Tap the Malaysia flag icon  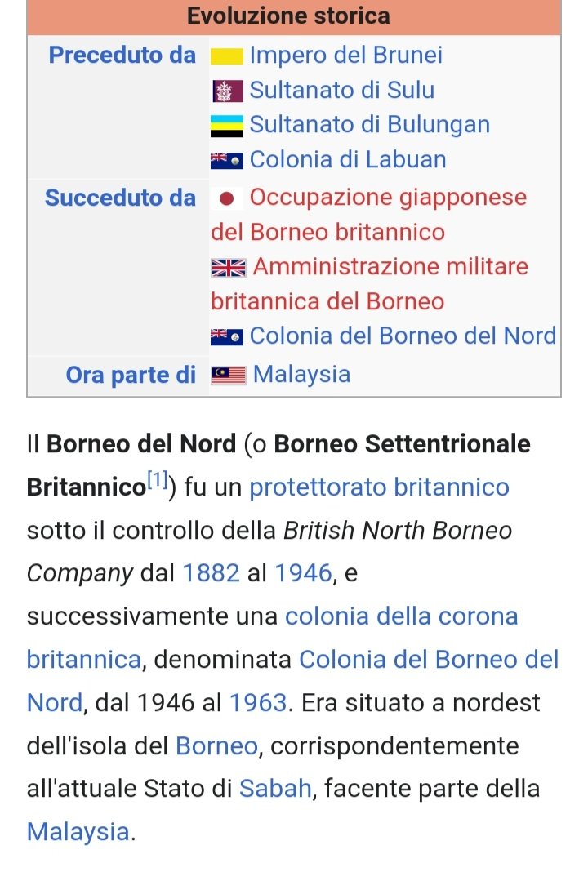pos(228,376)
